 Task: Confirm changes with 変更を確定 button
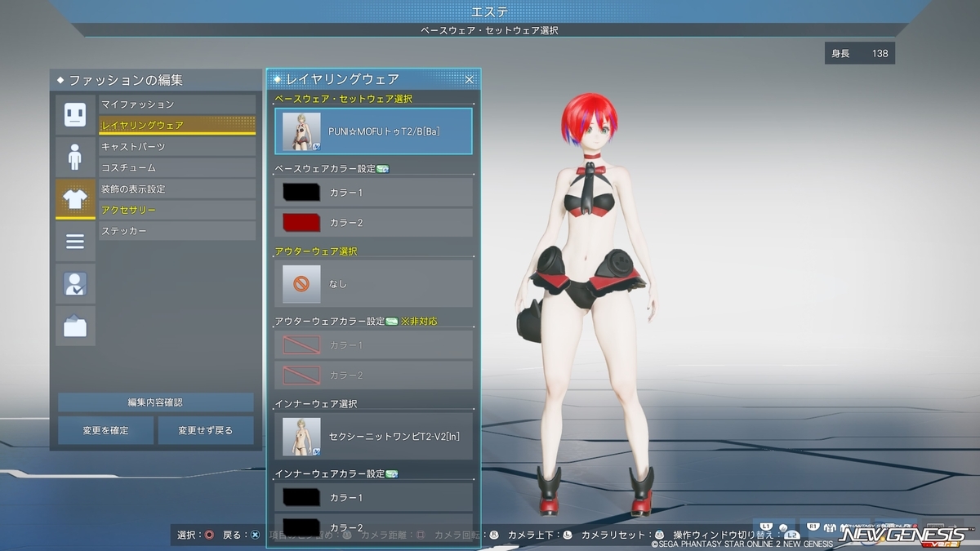[105, 430]
